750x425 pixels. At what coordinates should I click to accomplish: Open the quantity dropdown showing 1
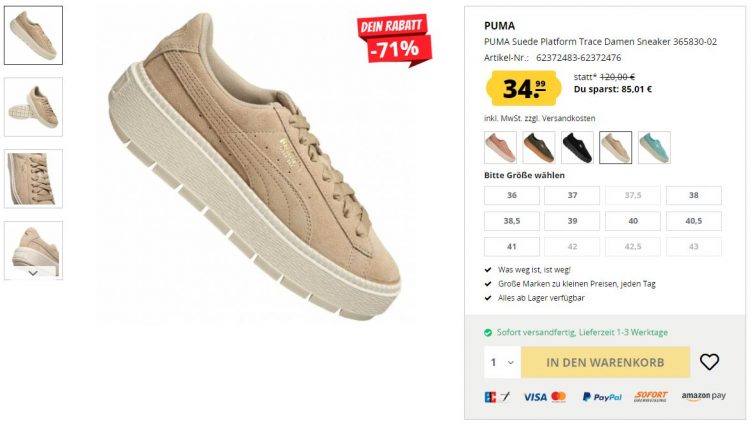tap(502, 362)
